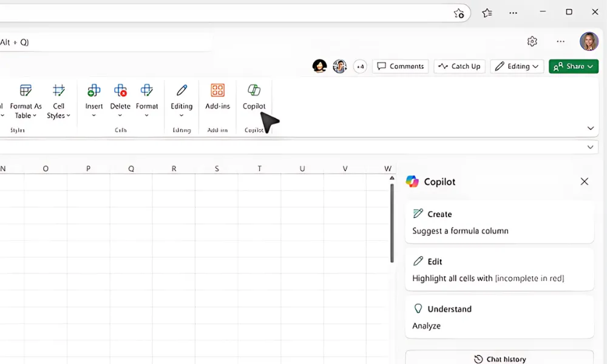Open the Add-ins button
607x364 pixels.
pyautogui.click(x=217, y=96)
